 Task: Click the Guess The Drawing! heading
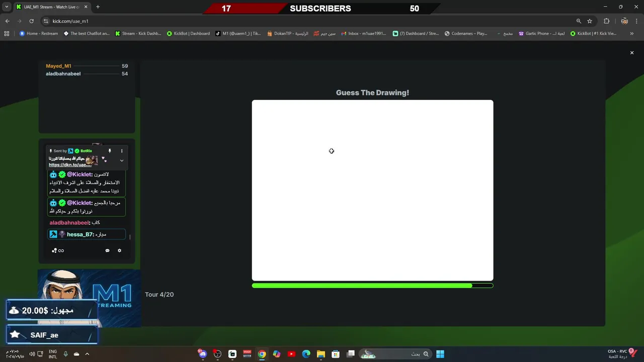click(372, 93)
